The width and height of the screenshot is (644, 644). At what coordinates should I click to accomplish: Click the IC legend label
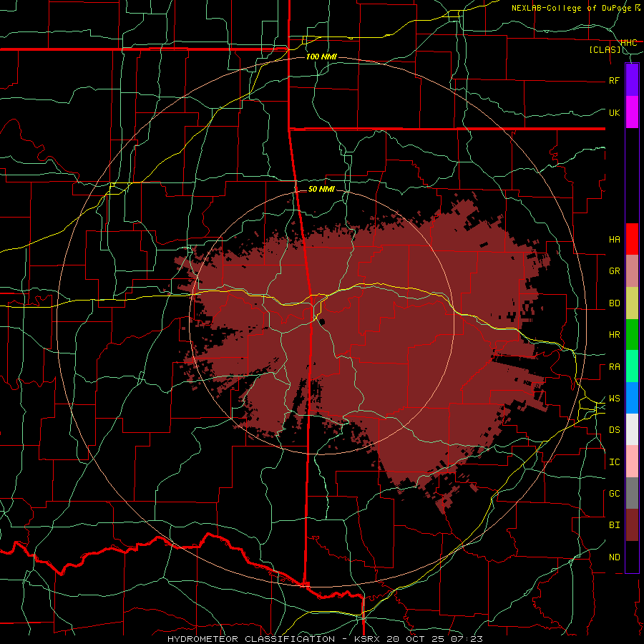click(x=614, y=462)
